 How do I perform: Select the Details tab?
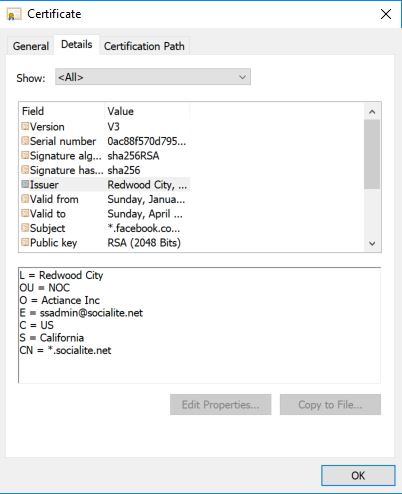[x=77, y=44]
